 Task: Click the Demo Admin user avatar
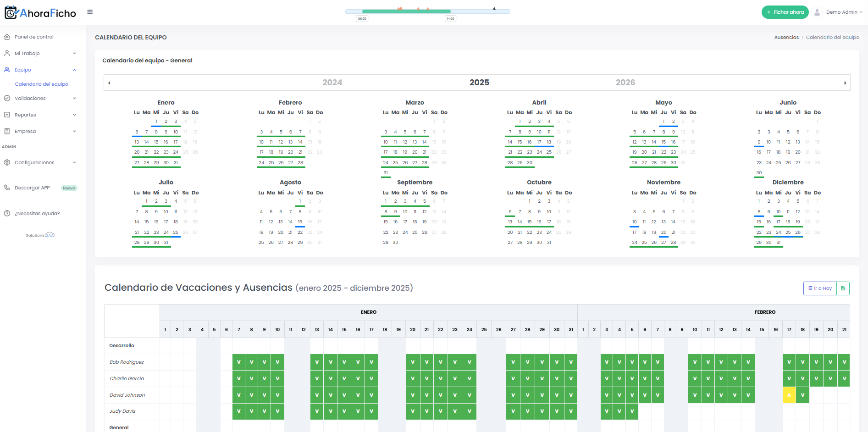point(817,12)
